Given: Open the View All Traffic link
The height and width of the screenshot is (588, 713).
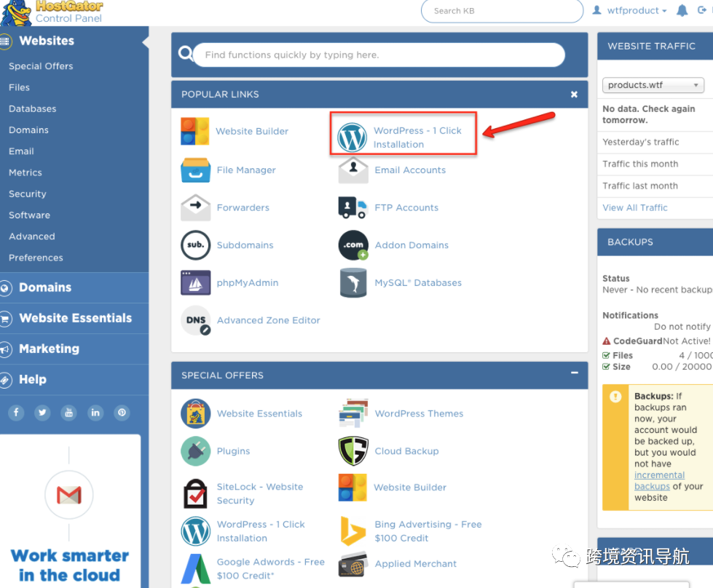Looking at the screenshot, I should coord(635,207).
